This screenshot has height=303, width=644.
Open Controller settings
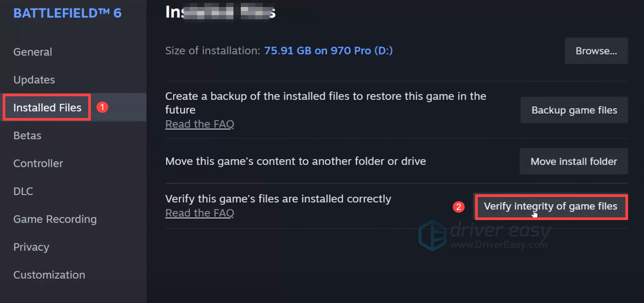(x=38, y=164)
